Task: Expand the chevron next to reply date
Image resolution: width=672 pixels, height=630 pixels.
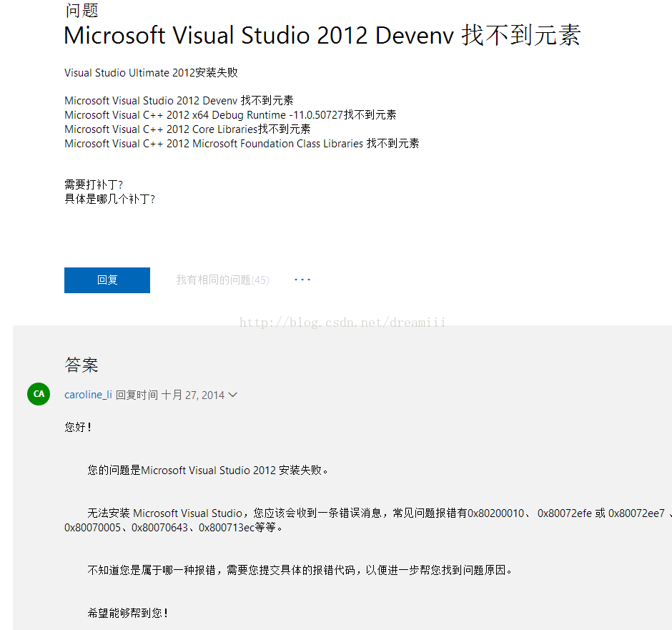Action: 233,395
